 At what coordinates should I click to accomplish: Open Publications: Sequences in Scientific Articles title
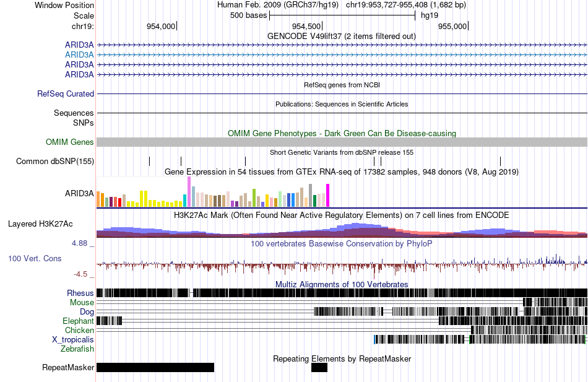point(342,104)
